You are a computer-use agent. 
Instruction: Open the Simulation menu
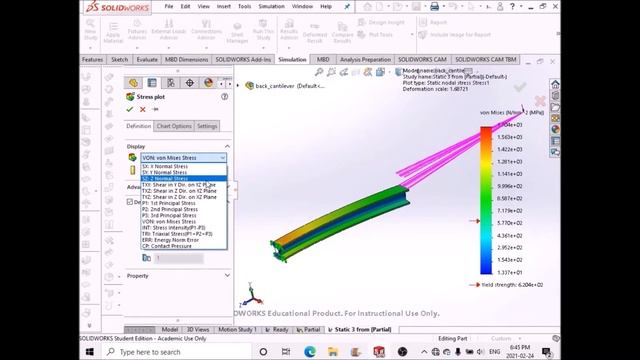tap(271, 7)
